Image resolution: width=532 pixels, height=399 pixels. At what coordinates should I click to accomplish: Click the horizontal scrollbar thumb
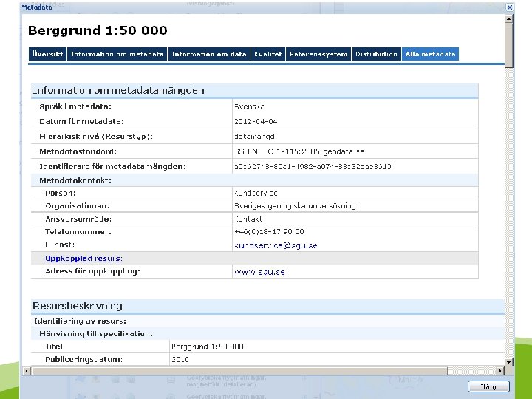coord(239,371)
